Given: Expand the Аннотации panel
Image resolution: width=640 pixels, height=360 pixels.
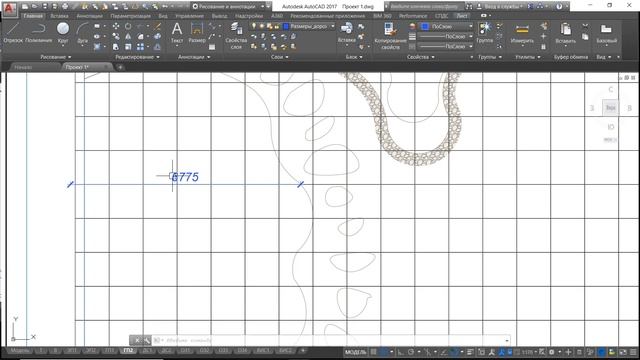Looking at the screenshot, I should pos(194,57).
